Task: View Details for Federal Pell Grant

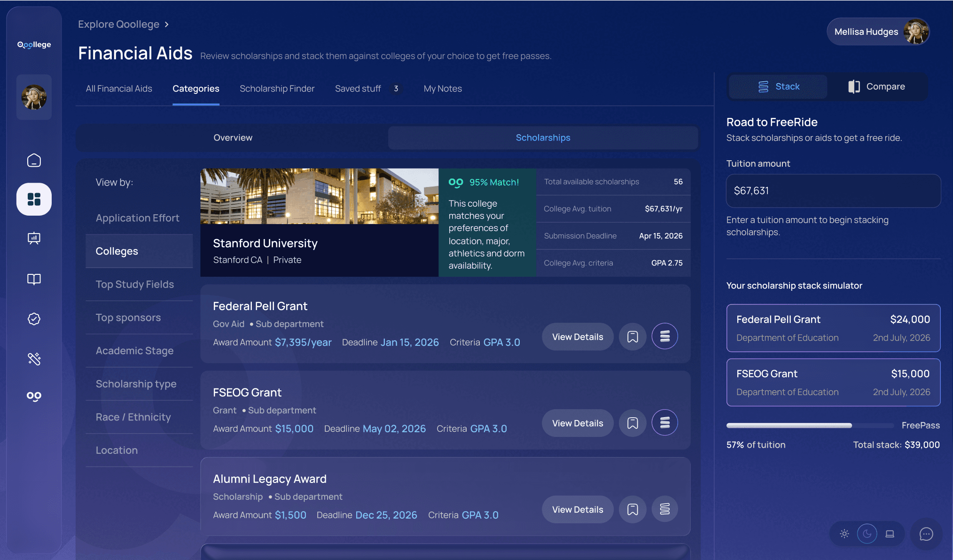Action: tap(577, 337)
